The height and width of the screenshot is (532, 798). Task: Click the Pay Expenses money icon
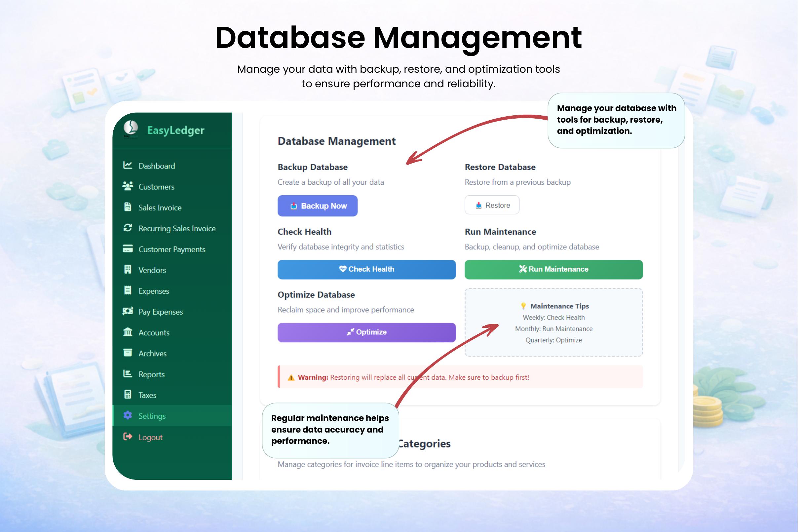click(x=128, y=311)
